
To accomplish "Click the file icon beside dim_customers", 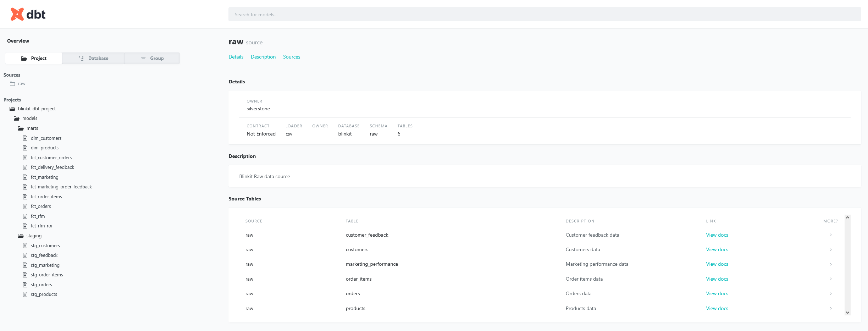I will click(x=25, y=138).
